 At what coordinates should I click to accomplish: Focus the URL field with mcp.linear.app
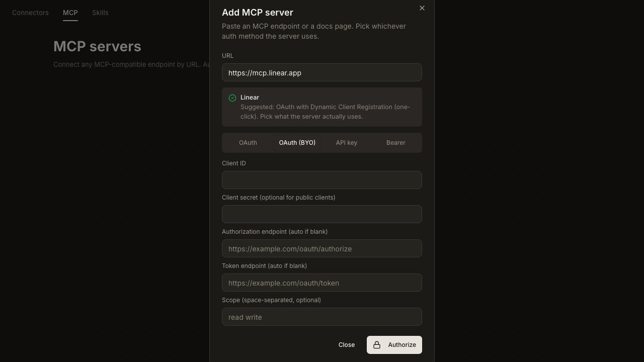322,72
